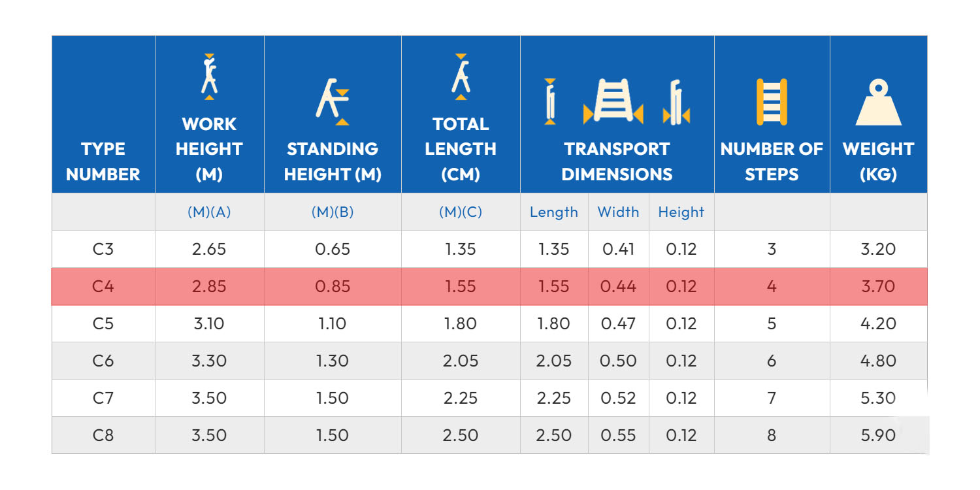Click the standing height ladder icon
This screenshot has height=490, width=980.
point(333,101)
